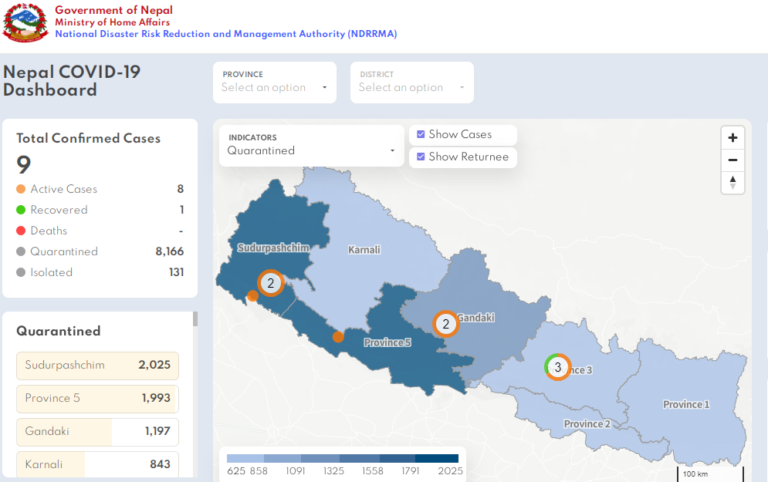The image size is (768, 482).
Task: Click the Gandaki cluster marker showing 2
Action: pos(445,323)
